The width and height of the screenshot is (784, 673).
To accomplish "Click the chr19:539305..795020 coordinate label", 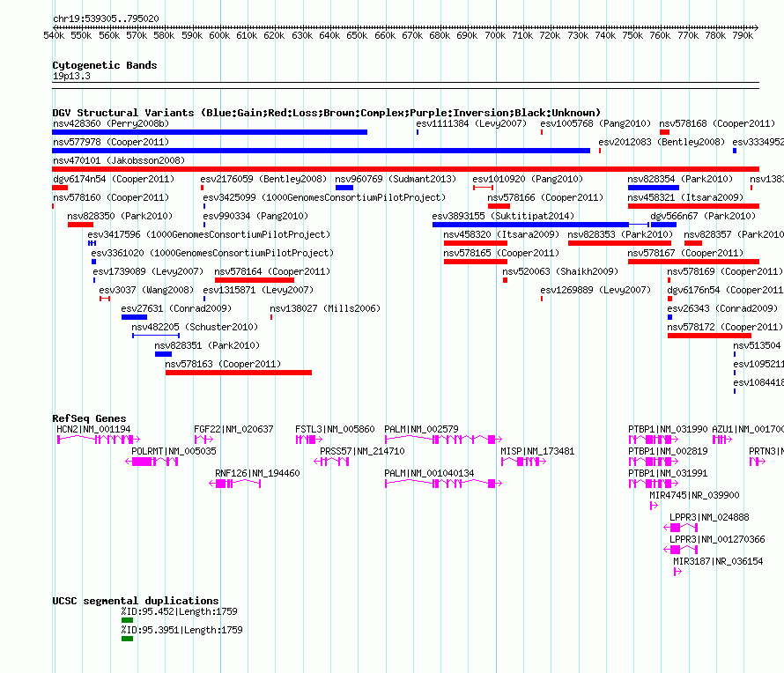I will (106, 18).
